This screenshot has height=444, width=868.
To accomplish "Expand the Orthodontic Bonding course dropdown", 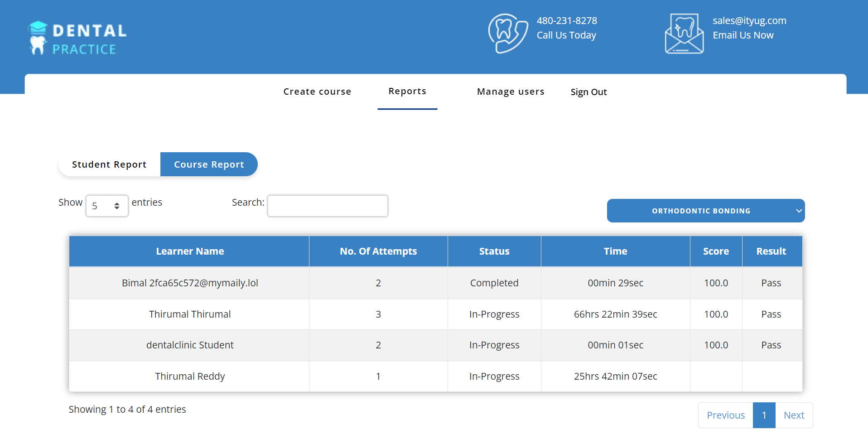I will (x=705, y=211).
